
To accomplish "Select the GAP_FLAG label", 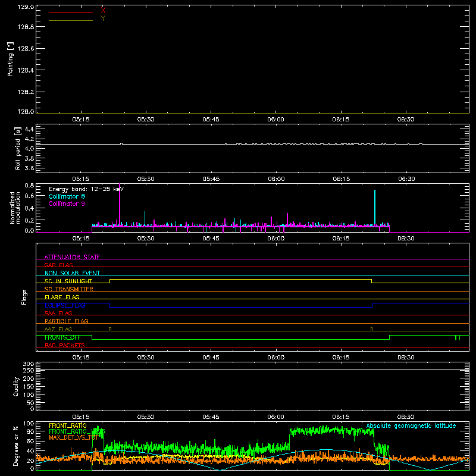I will click(x=58, y=265).
